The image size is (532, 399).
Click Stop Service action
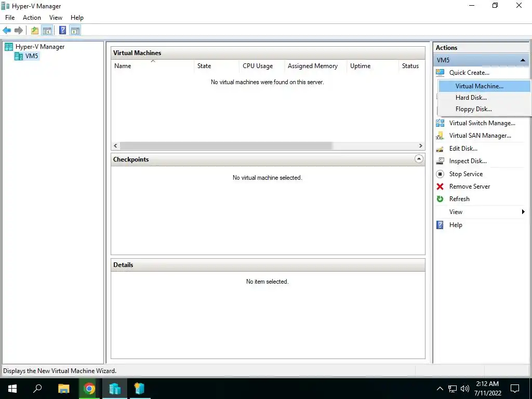click(466, 174)
